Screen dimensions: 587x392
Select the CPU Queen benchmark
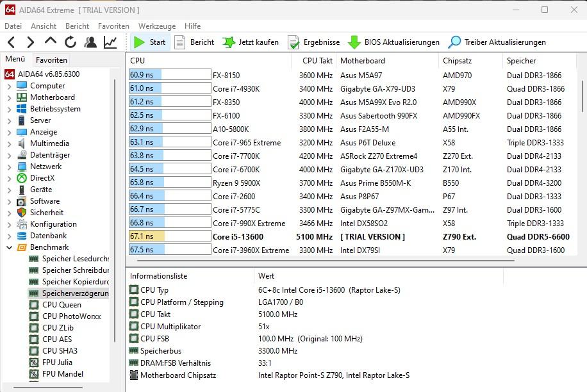tap(55, 305)
